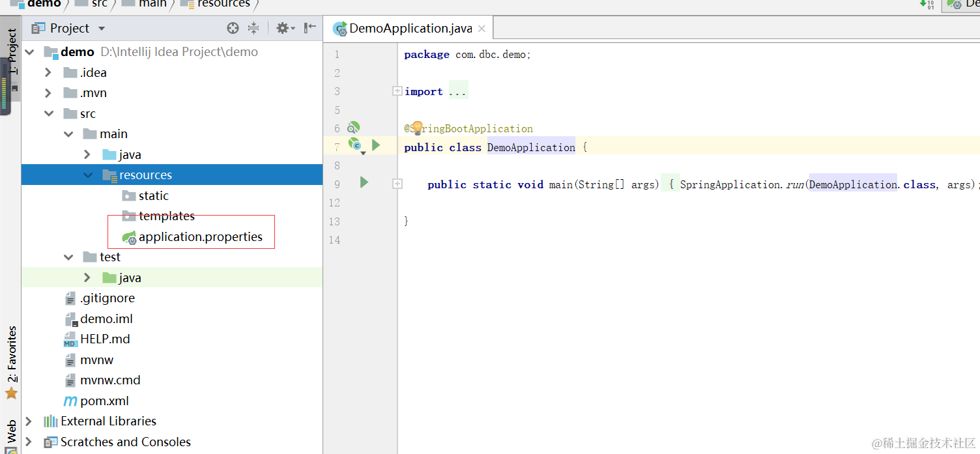This screenshot has height=454, width=980.
Task: Select application.properties in the tree
Action: click(201, 237)
